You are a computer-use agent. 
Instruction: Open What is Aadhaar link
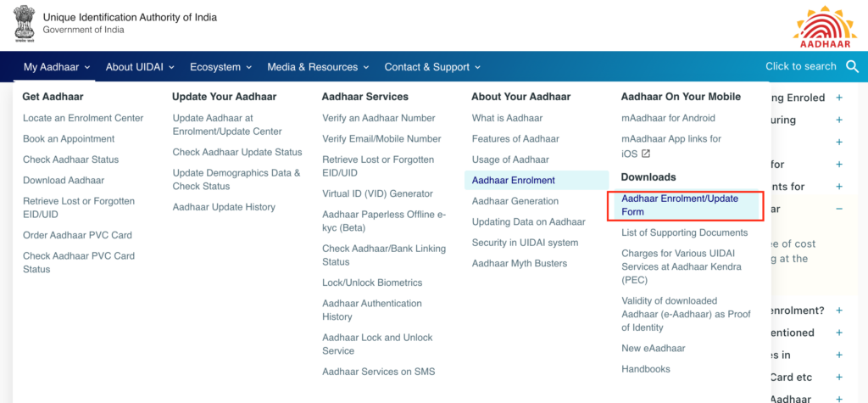point(507,118)
